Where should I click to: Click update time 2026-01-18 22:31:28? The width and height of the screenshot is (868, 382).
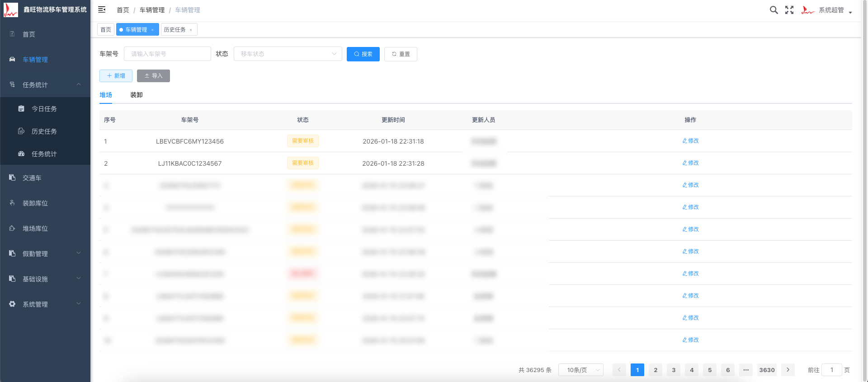tap(393, 163)
